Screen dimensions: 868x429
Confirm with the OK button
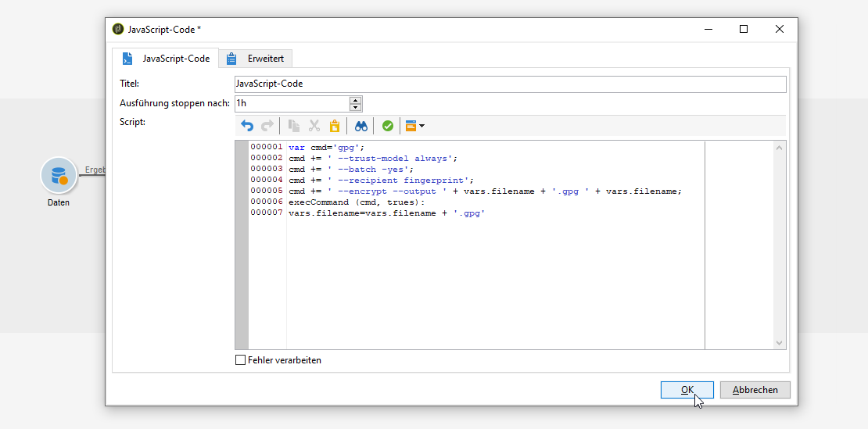click(687, 390)
